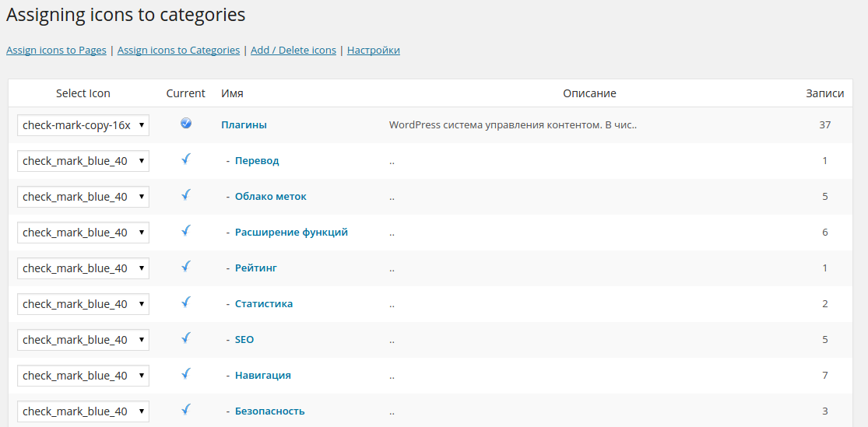
Task: Open the Add / Delete icons page
Action: tap(293, 51)
